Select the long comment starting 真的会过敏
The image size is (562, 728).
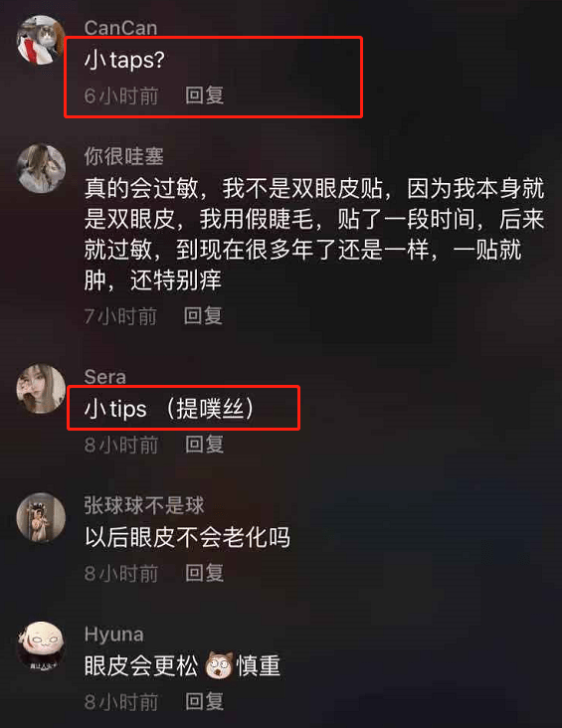point(314,235)
